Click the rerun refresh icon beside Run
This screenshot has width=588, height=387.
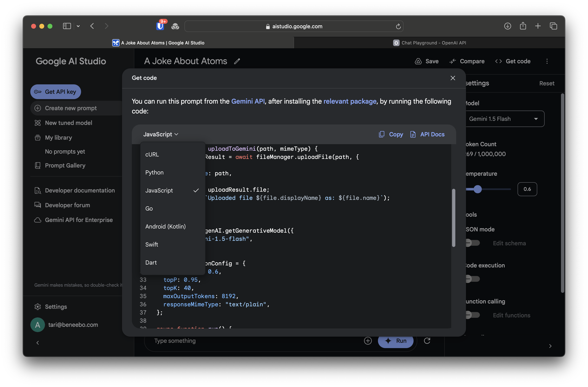pos(427,341)
